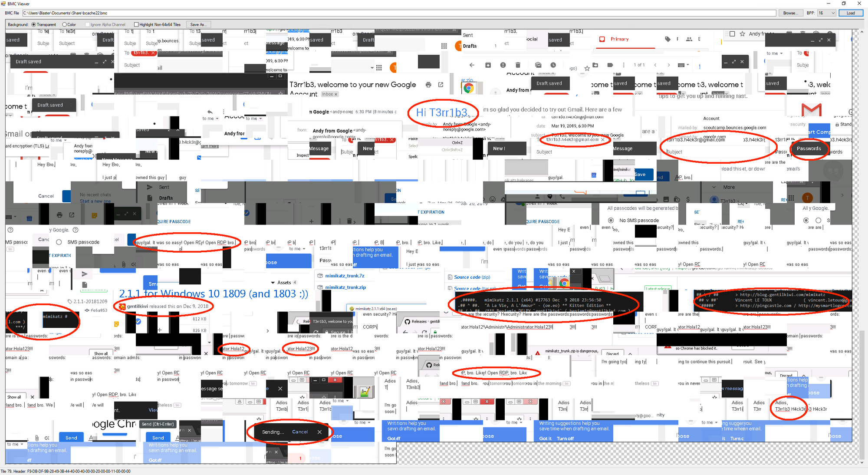Click the dollar sign icon in the compose toolbar
The height and width of the screenshot is (475, 868).
688,199
